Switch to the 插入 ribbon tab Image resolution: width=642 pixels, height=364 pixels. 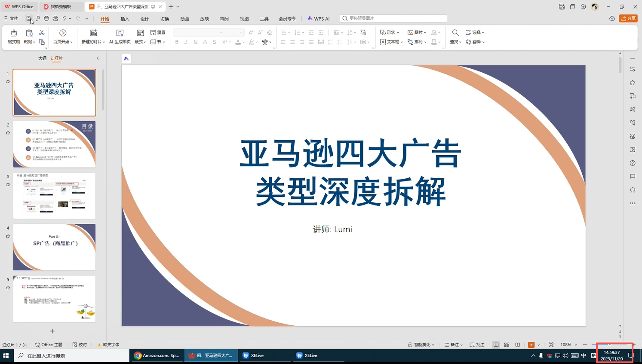[x=125, y=19]
